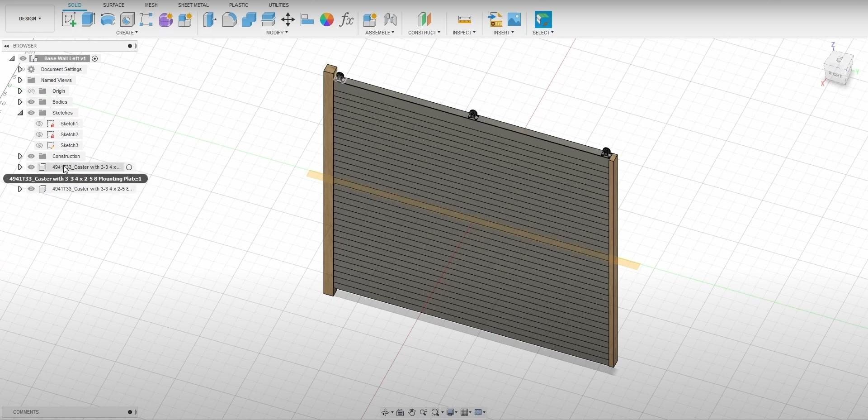868x420 pixels.
Task: Open the CONSTRUCT menu
Action: pos(424,33)
